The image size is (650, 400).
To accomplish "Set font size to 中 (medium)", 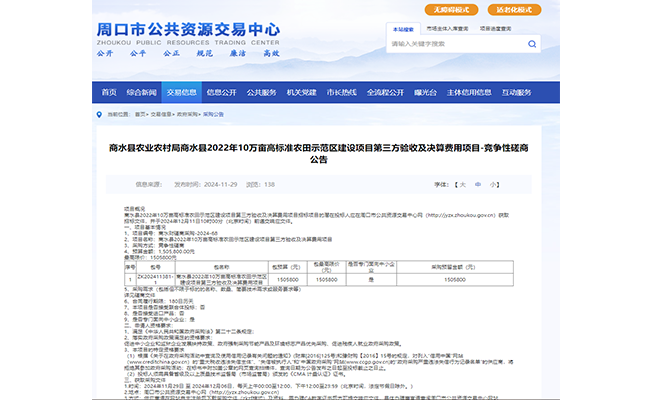I will [478, 184].
